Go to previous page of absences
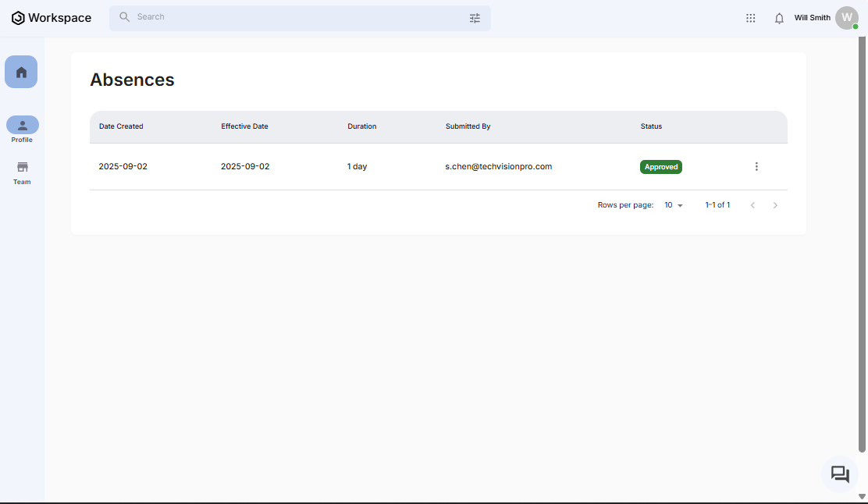 (752, 205)
